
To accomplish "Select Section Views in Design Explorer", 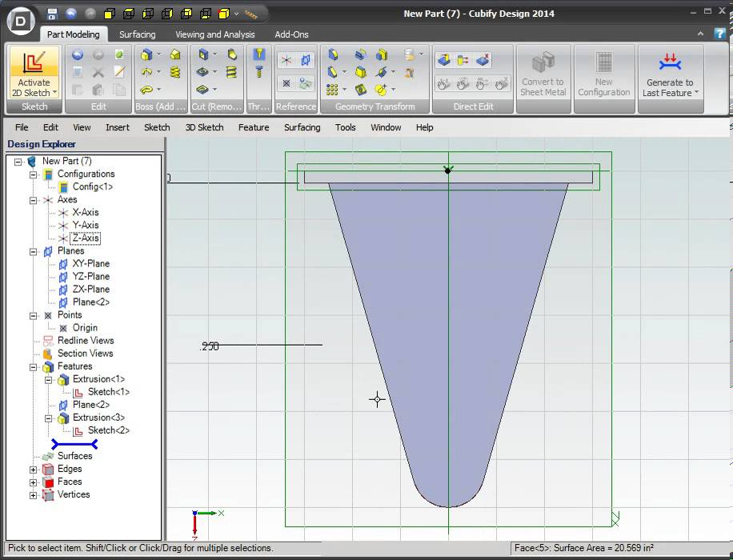I will [85, 354].
